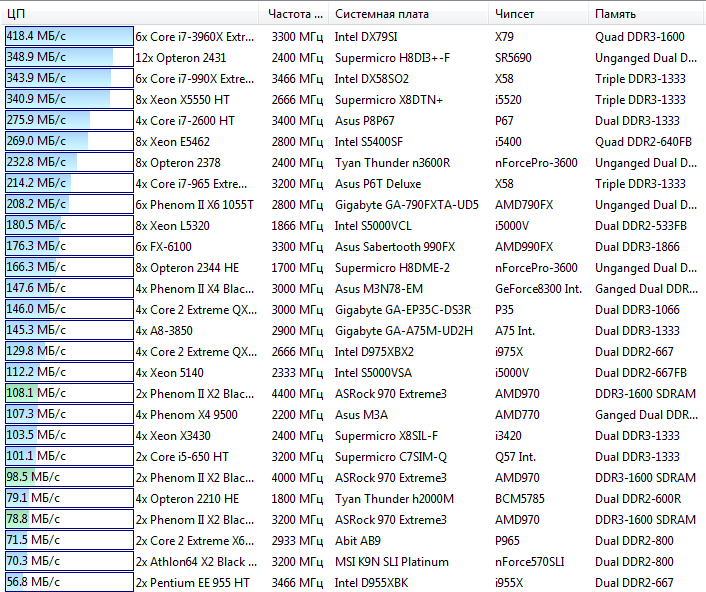
Task: Click the '4400 МГц' frequency cell
Action: 297,394
